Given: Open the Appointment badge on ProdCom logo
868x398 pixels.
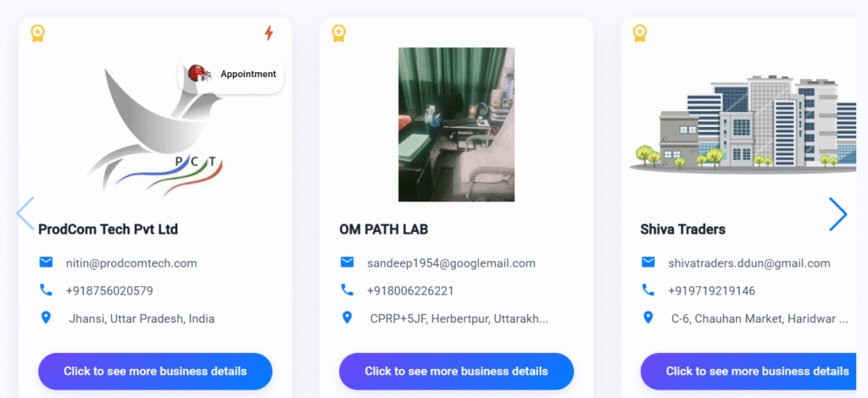Looking at the screenshot, I should click(x=231, y=74).
